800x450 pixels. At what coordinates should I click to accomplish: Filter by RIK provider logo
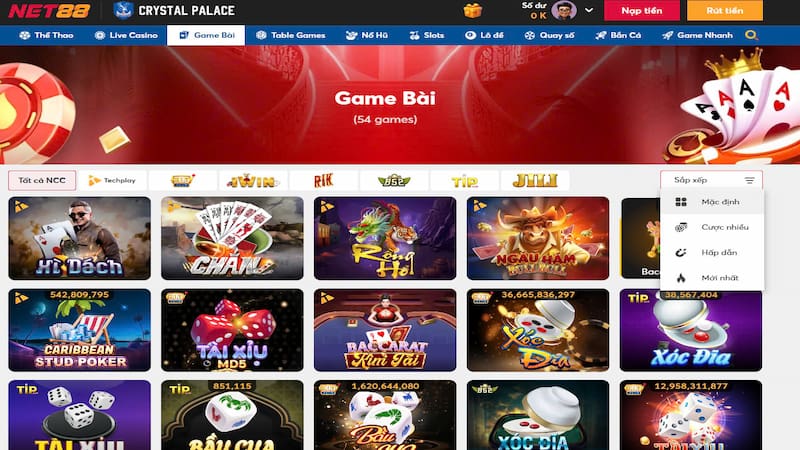323,181
